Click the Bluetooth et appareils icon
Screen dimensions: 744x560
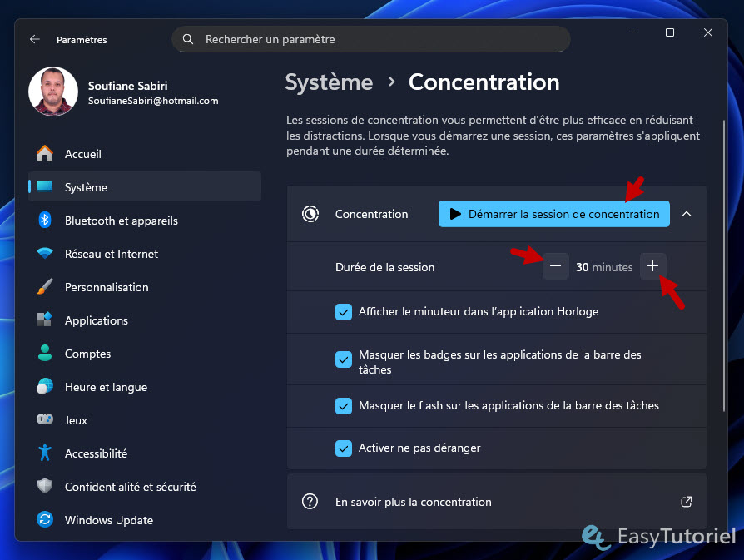coord(45,221)
